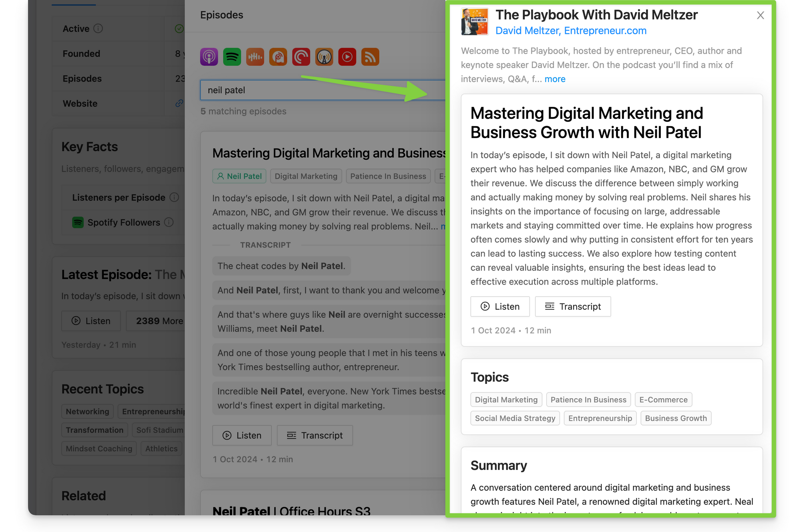Click Transcript button under episode list item
The height and width of the screenshot is (532, 801).
click(x=315, y=436)
